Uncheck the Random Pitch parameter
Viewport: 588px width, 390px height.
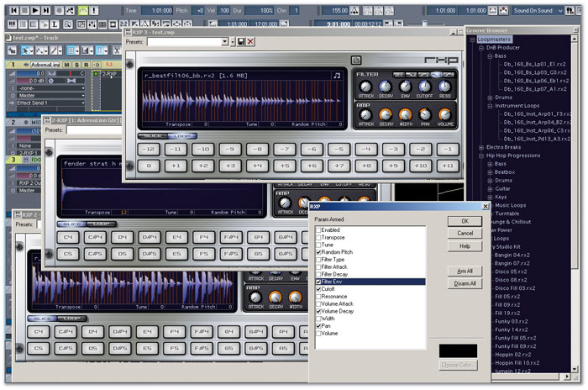coord(318,252)
